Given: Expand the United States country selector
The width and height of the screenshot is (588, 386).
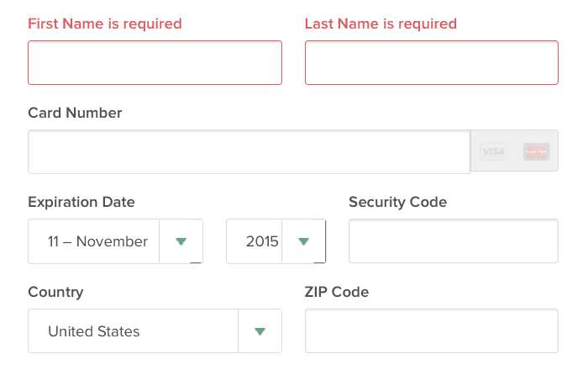Looking at the screenshot, I should pos(134,331).
